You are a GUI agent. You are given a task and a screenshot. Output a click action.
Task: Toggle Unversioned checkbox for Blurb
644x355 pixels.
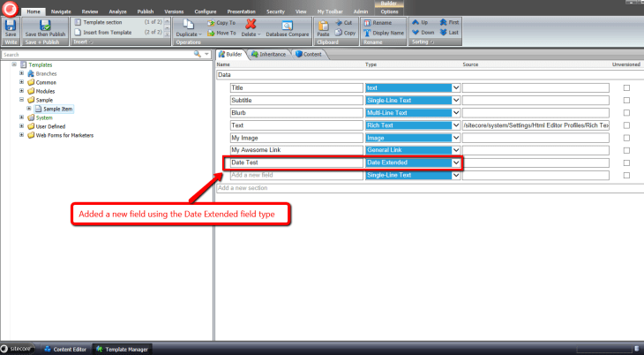(626, 113)
